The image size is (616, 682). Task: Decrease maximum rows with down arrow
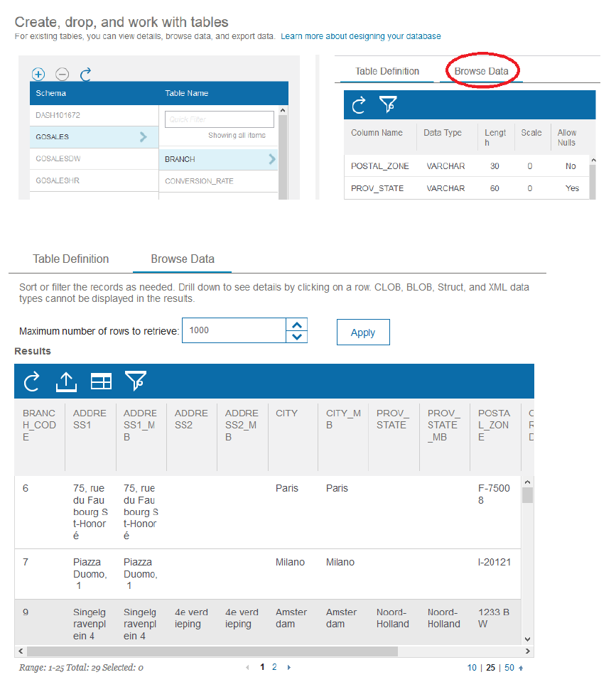click(297, 337)
